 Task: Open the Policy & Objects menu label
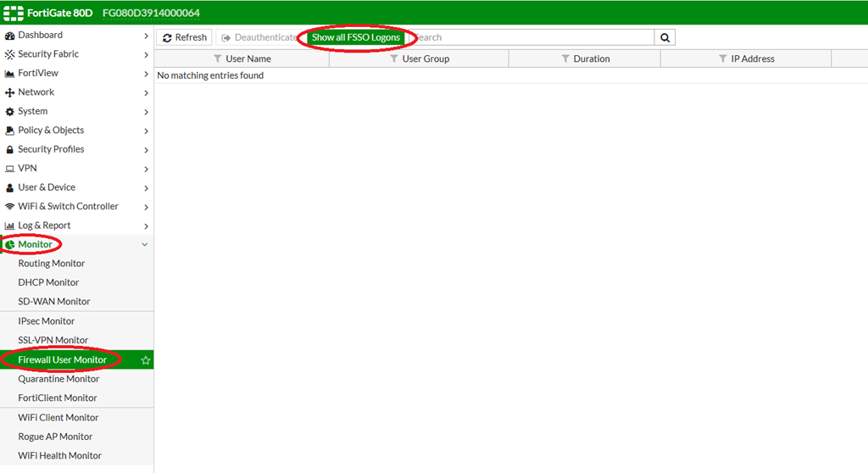(x=51, y=131)
